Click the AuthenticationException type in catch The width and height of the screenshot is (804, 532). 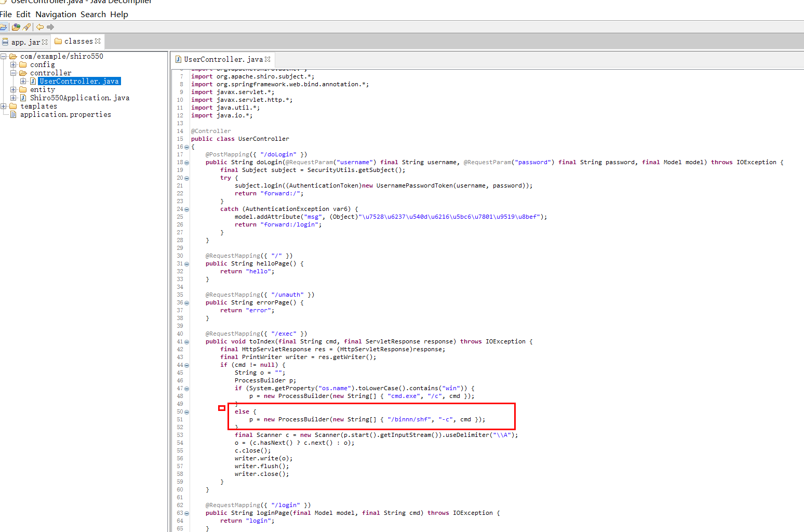pos(287,209)
